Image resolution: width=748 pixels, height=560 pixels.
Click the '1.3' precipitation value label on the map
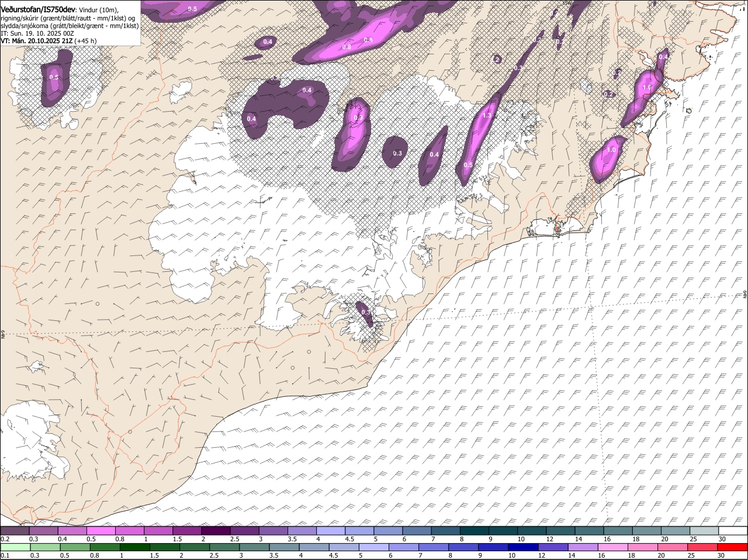pyautogui.click(x=487, y=116)
